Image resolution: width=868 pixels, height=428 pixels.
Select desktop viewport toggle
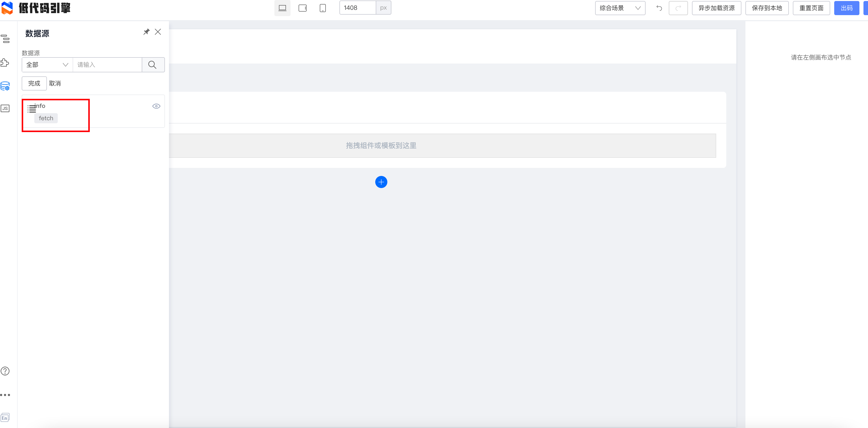(282, 8)
